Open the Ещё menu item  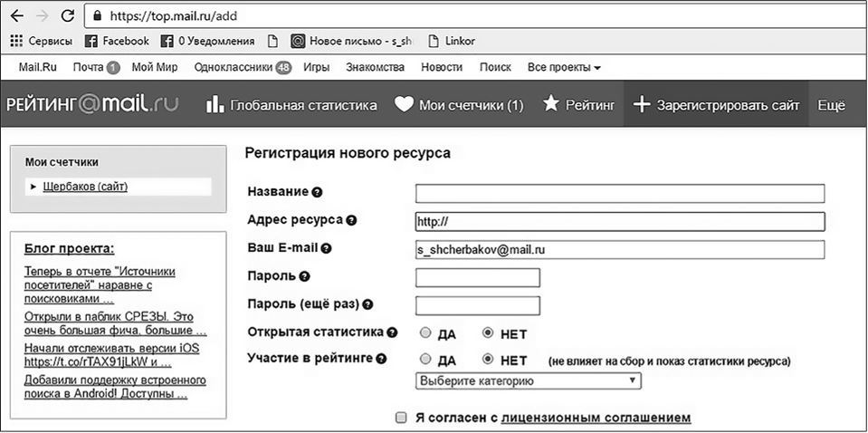point(831,105)
